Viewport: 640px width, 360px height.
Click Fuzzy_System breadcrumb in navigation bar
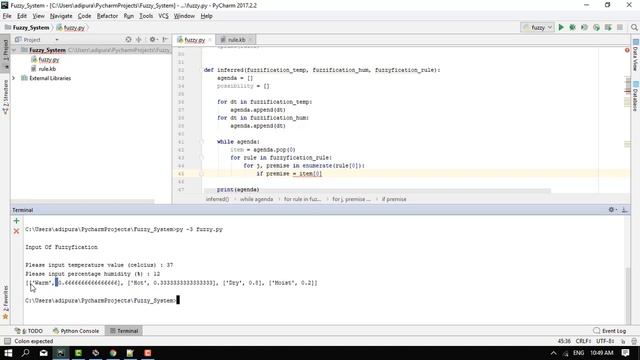pyautogui.click(x=27, y=27)
